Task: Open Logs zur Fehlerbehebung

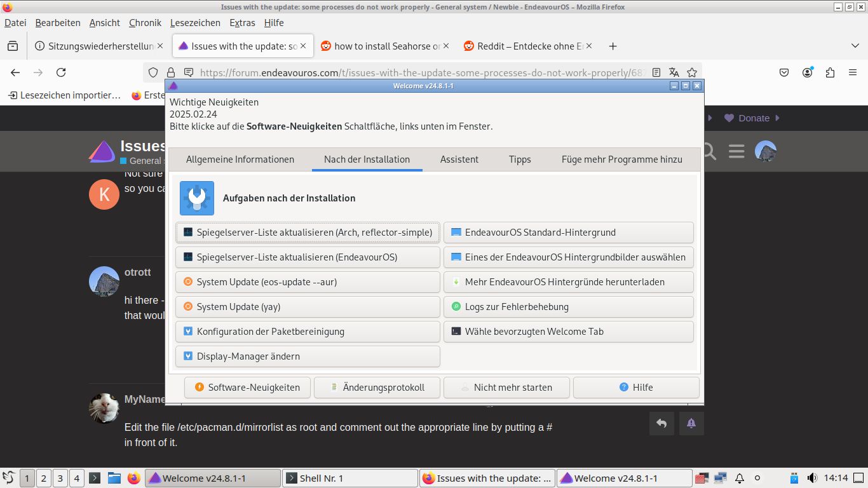Action: (569, 307)
